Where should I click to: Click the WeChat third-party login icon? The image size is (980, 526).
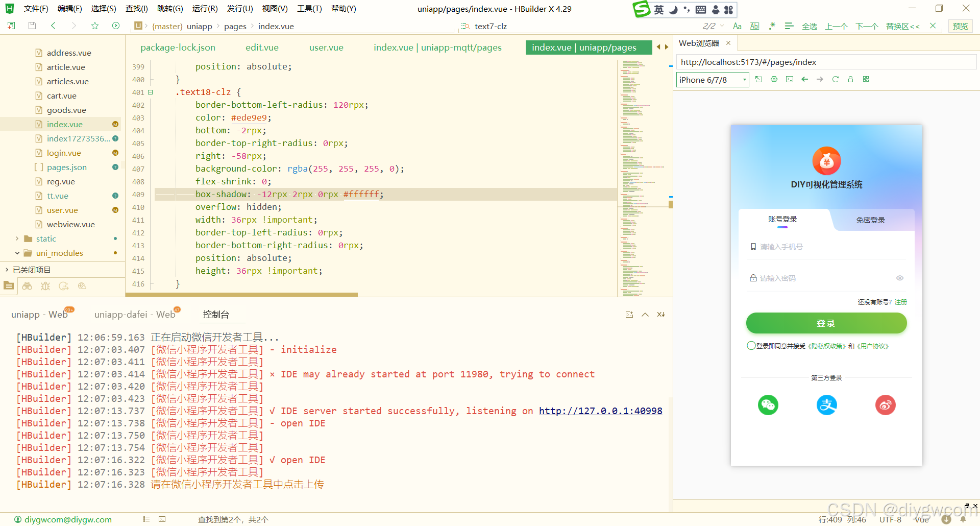(x=768, y=405)
